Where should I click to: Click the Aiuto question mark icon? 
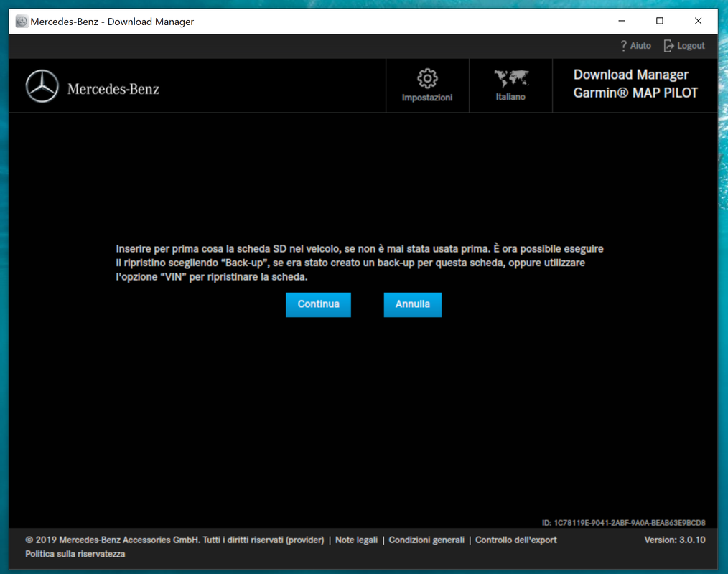623,45
